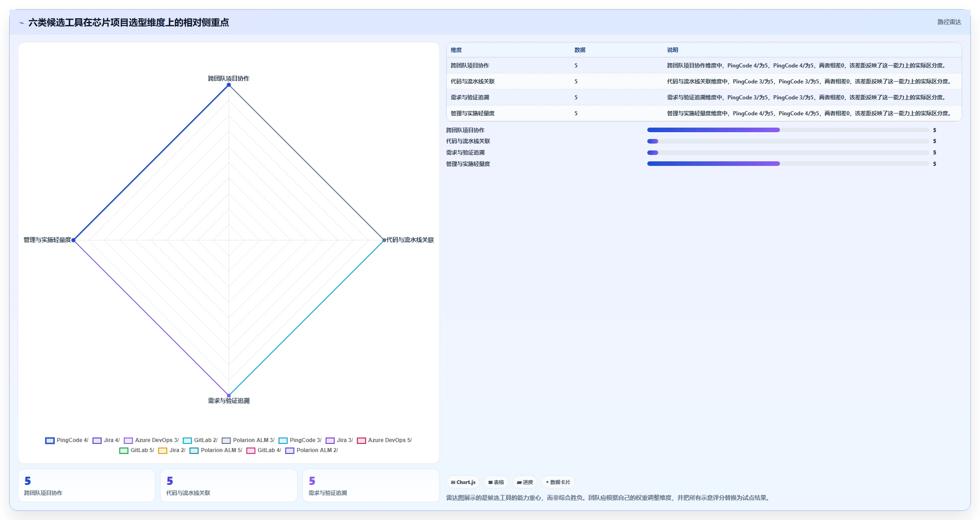980x520 pixels.
Task: Open the 代码与流水线关联 data card
Action: coord(229,486)
